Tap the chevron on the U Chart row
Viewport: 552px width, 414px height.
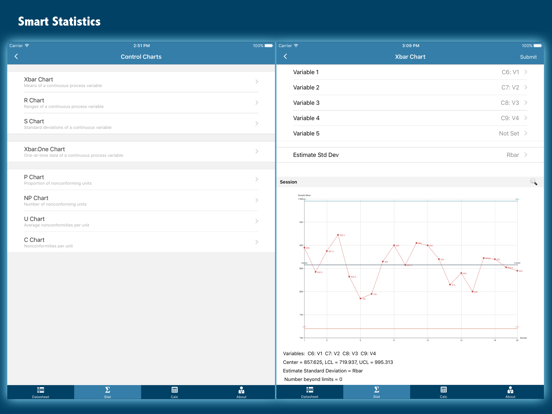(x=257, y=221)
